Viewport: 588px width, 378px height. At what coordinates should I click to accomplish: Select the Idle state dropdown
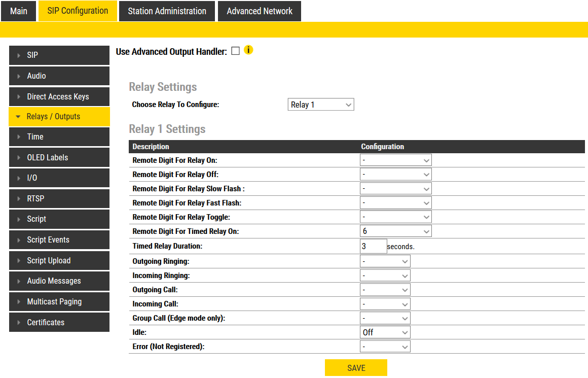click(x=385, y=332)
